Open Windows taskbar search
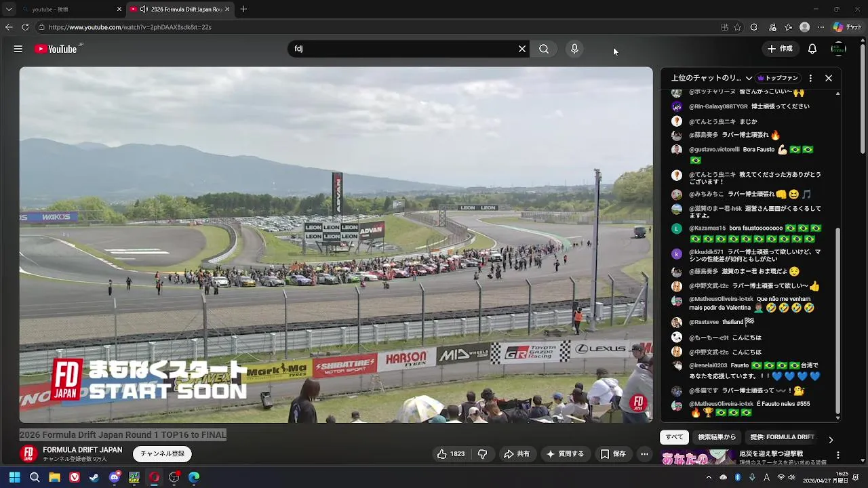Screen dimensions: 868x488 click(x=35, y=477)
